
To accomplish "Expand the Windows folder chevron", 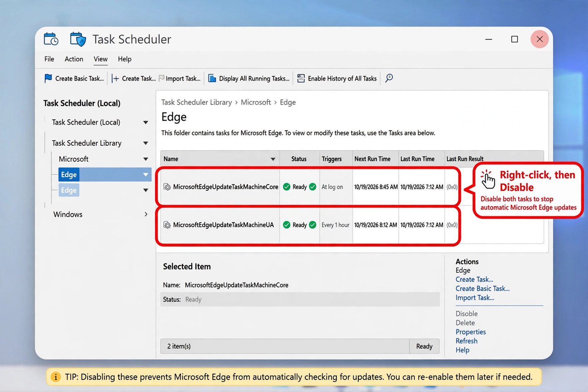I will [146, 214].
